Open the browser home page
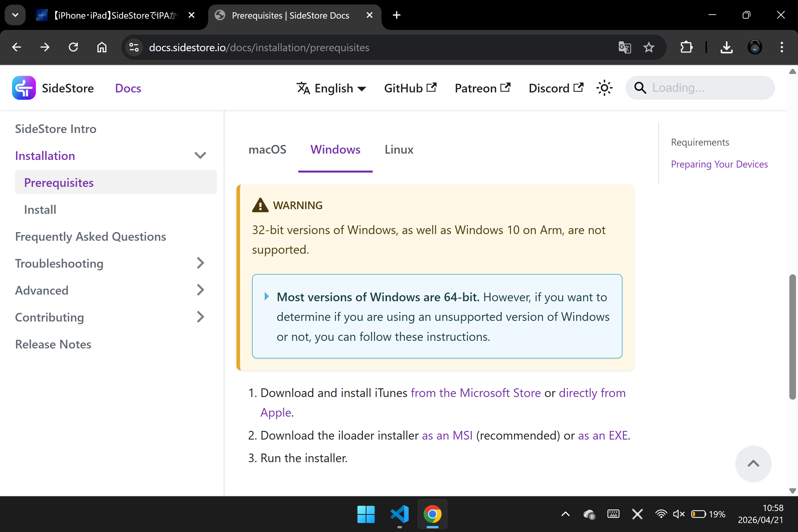Screen dimensions: 798x532 [102, 47]
